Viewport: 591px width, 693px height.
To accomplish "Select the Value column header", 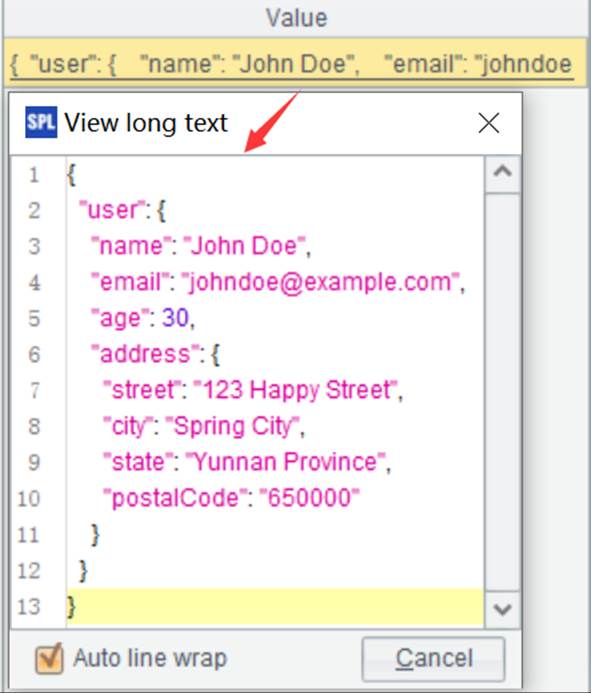I will (x=296, y=19).
